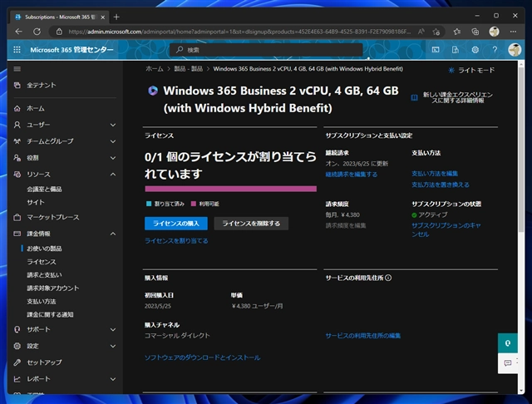Open browser settings and more menu
532x404 pixels.
[513, 32]
